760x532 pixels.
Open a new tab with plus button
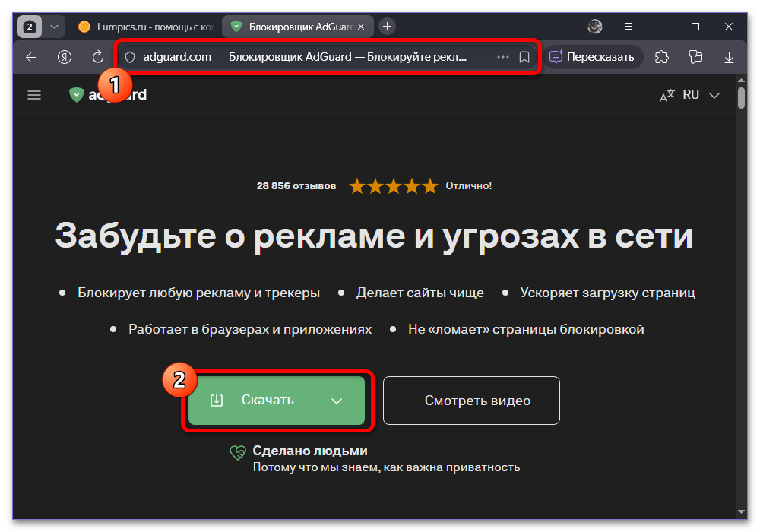pyautogui.click(x=388, y=27)
